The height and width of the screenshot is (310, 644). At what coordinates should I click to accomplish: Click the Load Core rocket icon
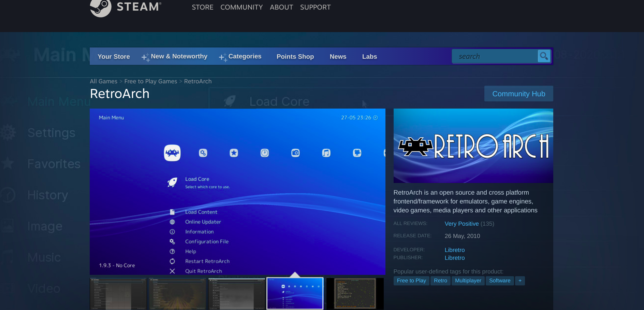point(172,182)
